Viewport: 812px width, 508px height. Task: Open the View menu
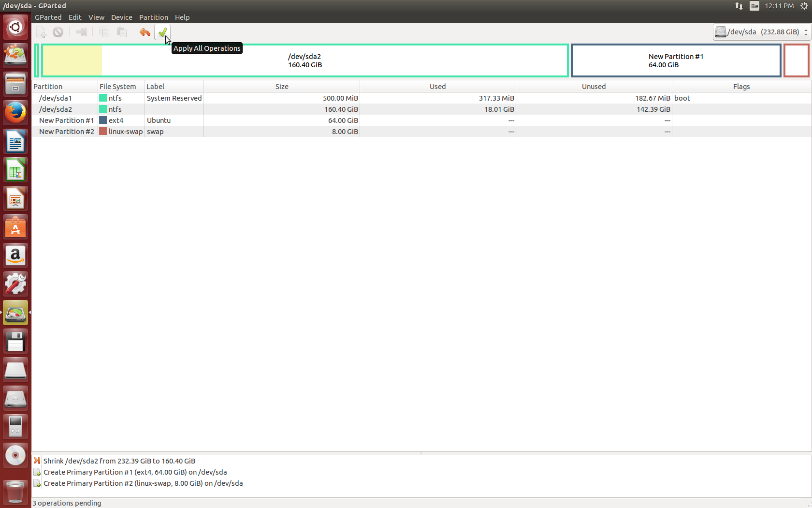pyautogui.click(x=96, y=17)
